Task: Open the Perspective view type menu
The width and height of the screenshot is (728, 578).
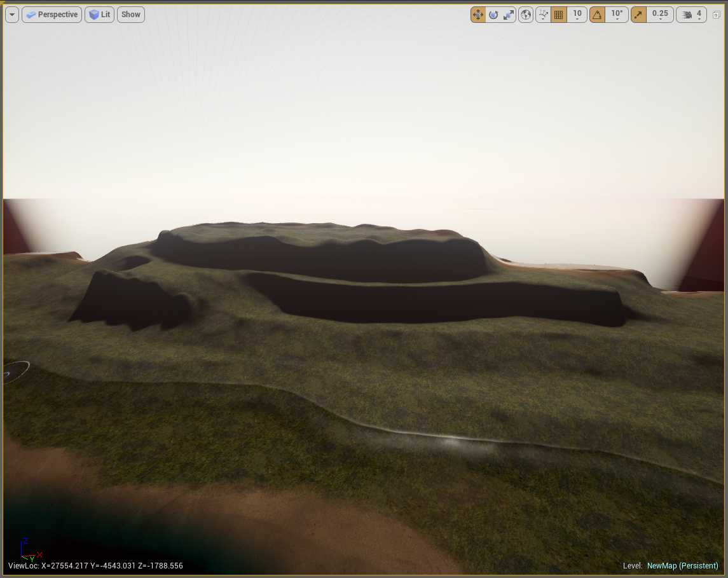Action: 52,15
